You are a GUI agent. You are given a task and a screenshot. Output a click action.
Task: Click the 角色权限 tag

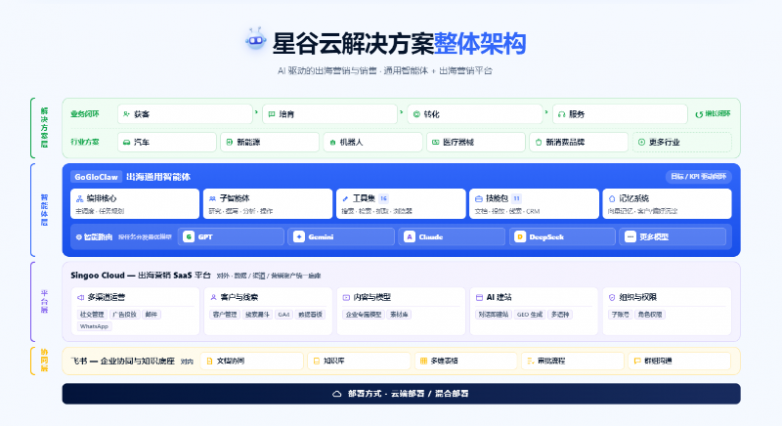coord(650,314)
